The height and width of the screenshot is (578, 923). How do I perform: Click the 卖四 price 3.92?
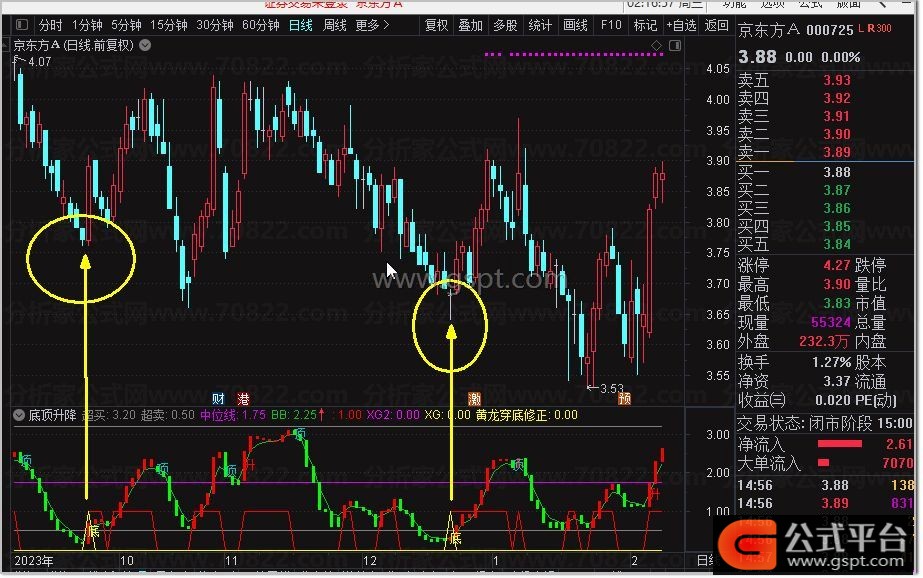tap(836, 98)
